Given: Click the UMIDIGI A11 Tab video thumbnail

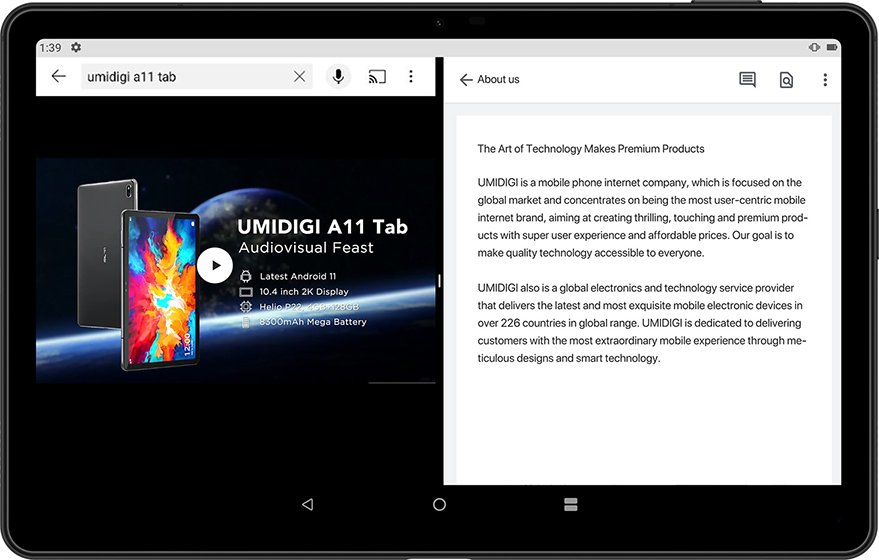Looking at the screenshot, I should tap(235, 270).
